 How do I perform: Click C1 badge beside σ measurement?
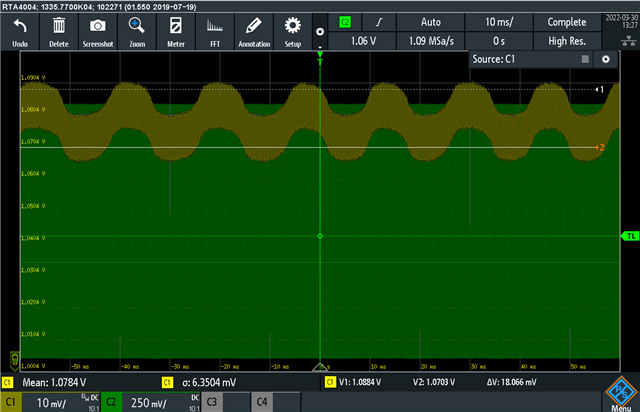coord(167,383)
